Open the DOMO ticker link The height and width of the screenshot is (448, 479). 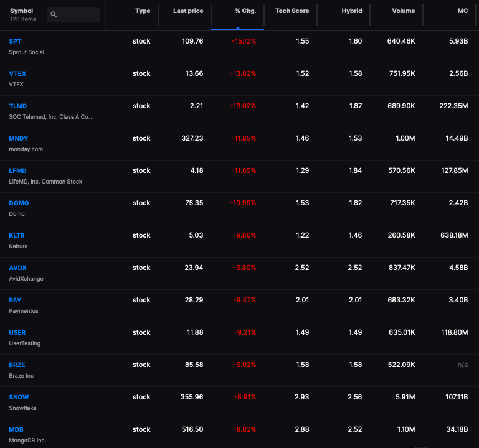point(19,203)
